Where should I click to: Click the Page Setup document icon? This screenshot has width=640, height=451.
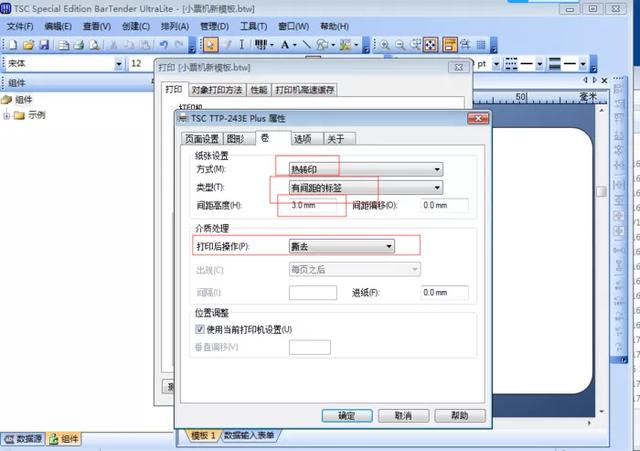[63, 44]
